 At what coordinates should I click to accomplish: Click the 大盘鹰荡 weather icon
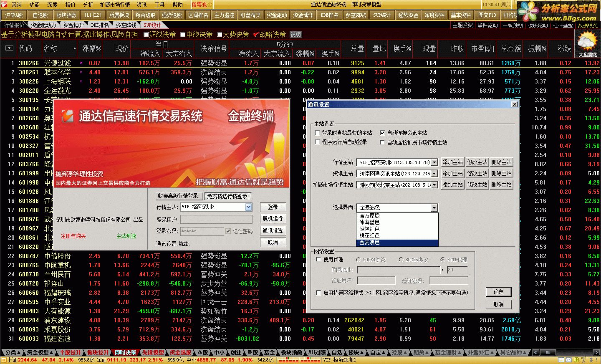587,44
